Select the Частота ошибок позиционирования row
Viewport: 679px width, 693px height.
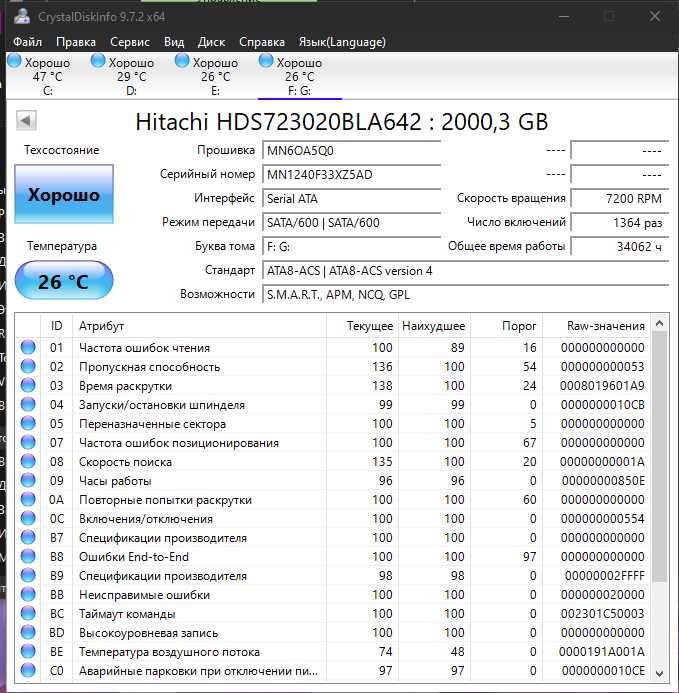tap(333, 442)
